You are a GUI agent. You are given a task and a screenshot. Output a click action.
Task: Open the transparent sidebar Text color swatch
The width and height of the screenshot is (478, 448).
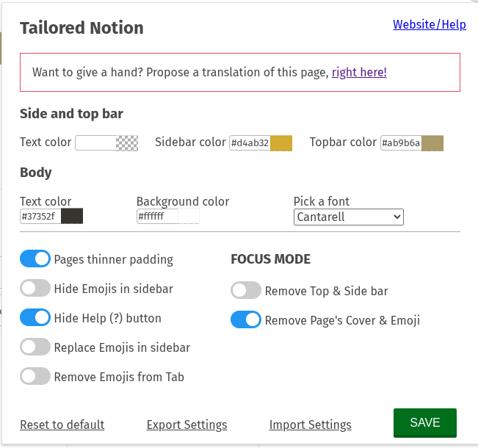pyautogui.click(x=127, y=143)
